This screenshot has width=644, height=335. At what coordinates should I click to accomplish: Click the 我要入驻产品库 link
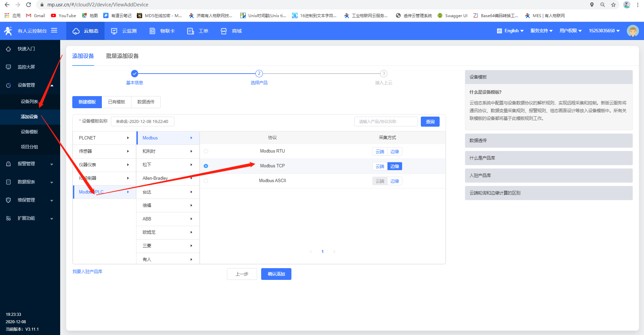pyautogui.click(x=87, y=271)
